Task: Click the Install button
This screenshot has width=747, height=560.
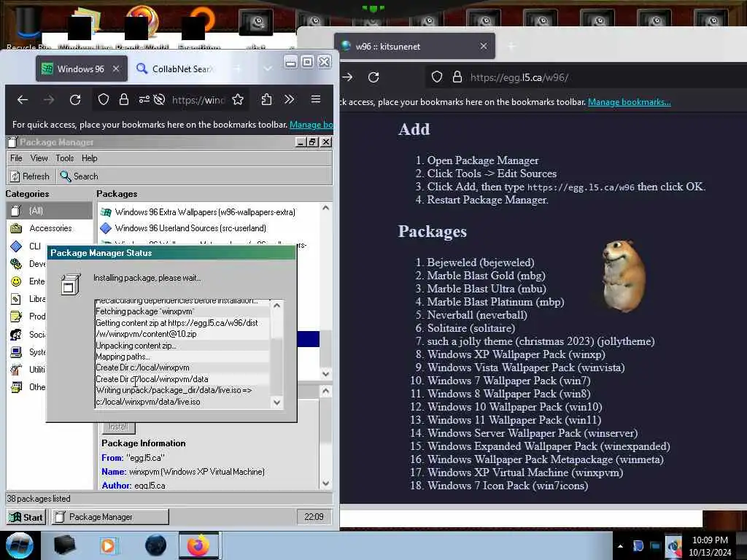Action: pos(119,427)
